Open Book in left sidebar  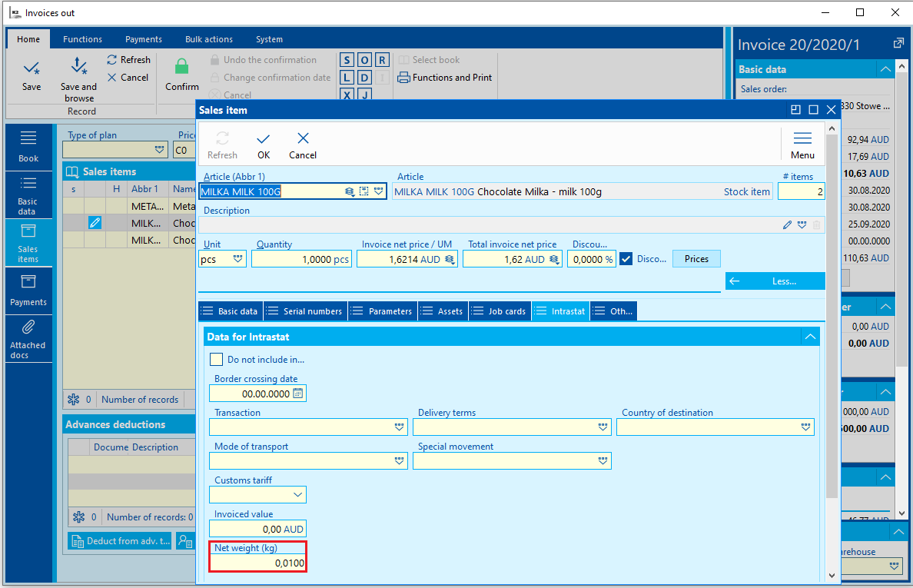coord(28,147)
